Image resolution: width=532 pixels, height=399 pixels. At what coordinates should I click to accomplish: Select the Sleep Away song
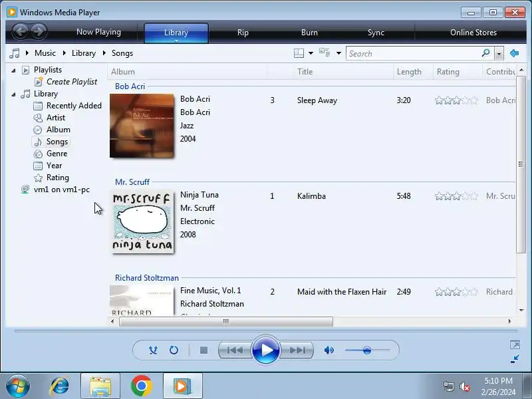coord(317,100)
